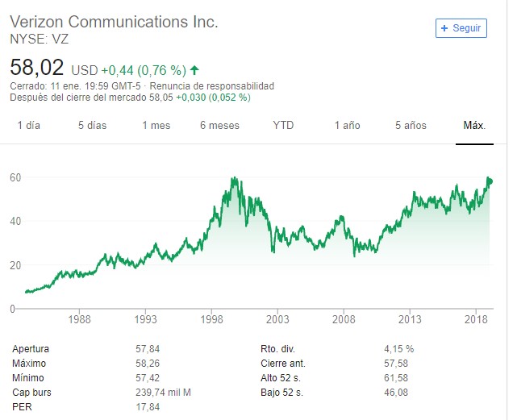Click the 1998 label on the chart axis
The height and width of the screenshot is (420, 517).
click(211, 319)
